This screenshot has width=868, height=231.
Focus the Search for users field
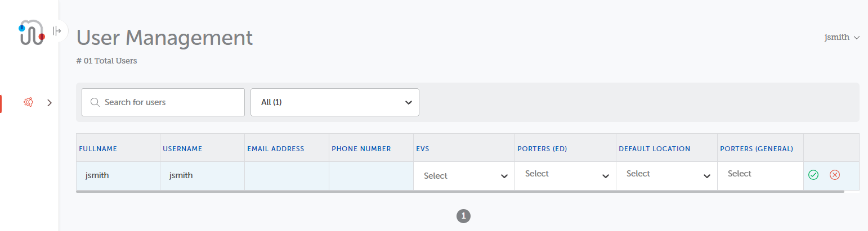click(163, 102)
